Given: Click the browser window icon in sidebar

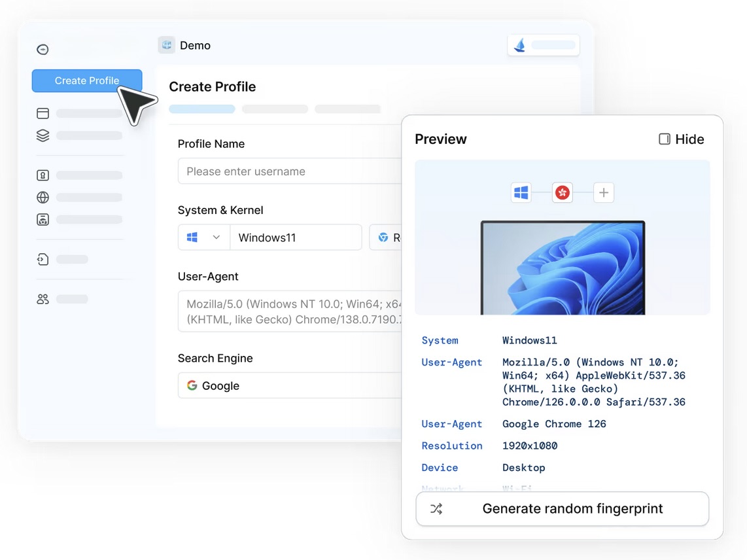Looking at the screenshot, I should coord(43,113).
